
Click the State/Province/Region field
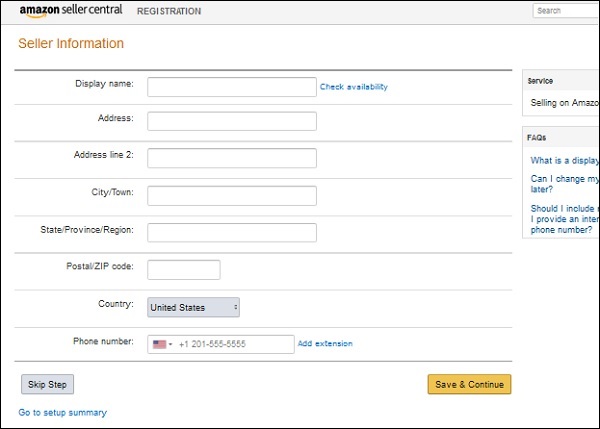click(232, 232)
